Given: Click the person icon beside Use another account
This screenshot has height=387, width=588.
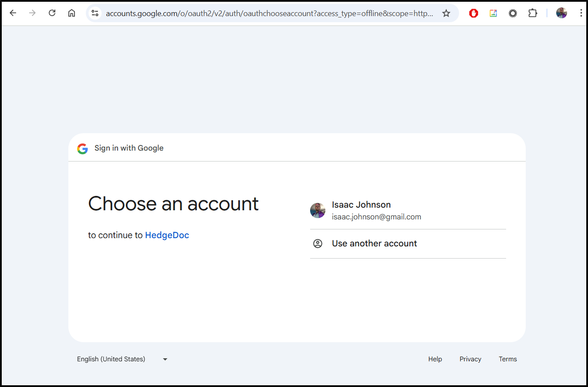Looking at the screenshot, I should tap(318, 243).
